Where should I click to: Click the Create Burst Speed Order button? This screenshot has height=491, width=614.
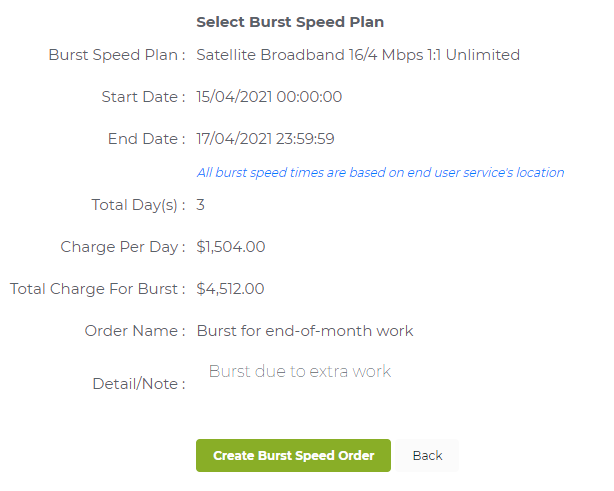293,455
